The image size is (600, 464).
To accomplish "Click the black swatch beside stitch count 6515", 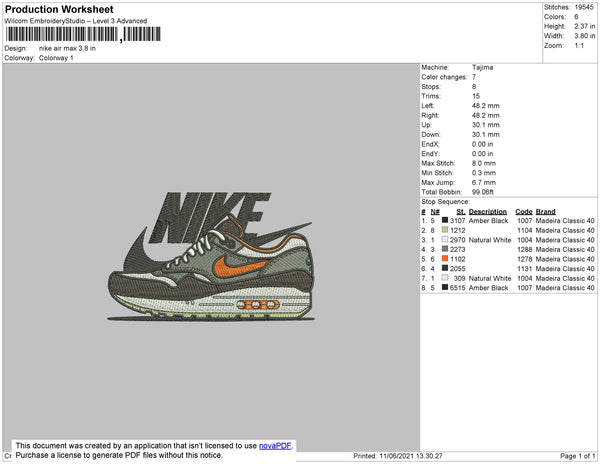I will click(x=445, y=287).
